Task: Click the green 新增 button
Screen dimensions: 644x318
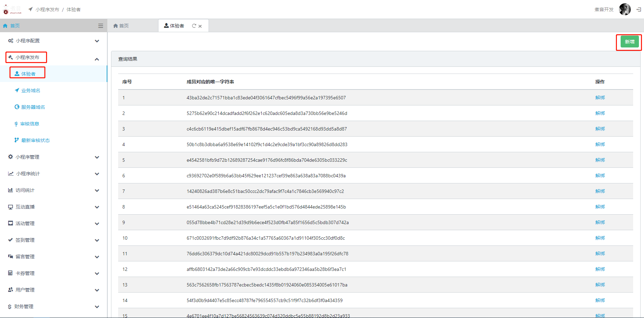Action: [629, 42]
